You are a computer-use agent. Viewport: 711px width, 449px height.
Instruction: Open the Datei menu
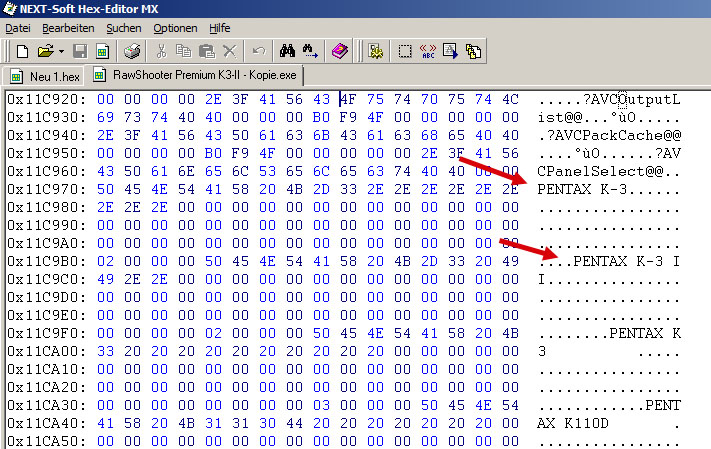click(18, 28)
